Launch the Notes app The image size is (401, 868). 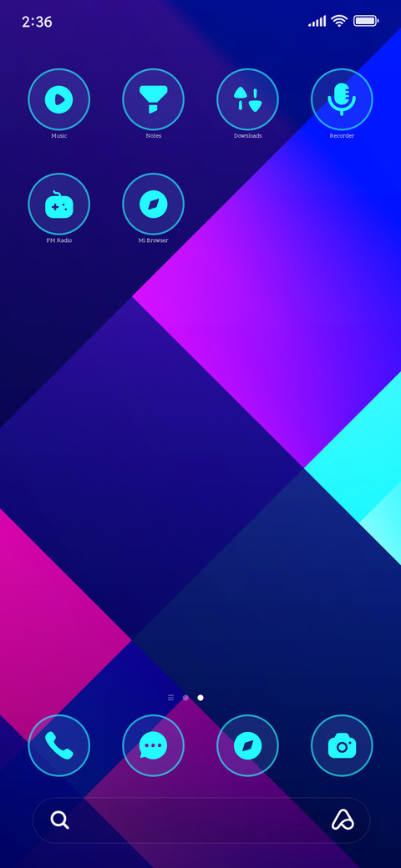(x=154, y=99)
